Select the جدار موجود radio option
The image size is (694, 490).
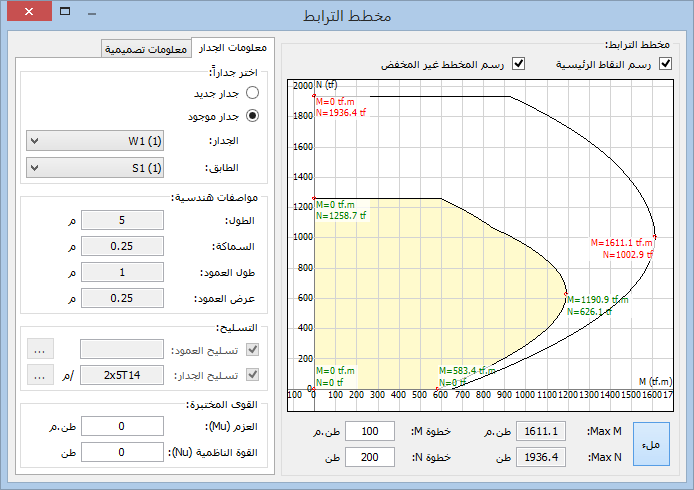pyautogui.click(x=252, y=115)
